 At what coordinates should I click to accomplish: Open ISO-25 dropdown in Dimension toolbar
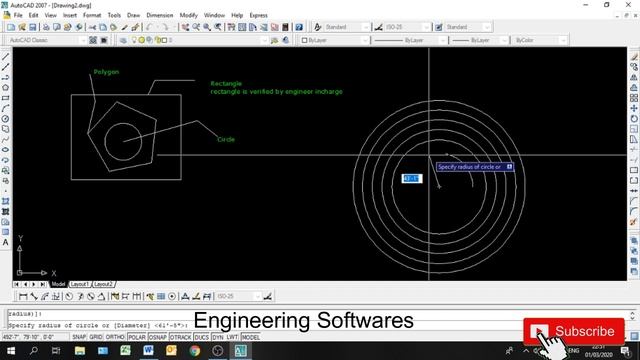(258, 296)
